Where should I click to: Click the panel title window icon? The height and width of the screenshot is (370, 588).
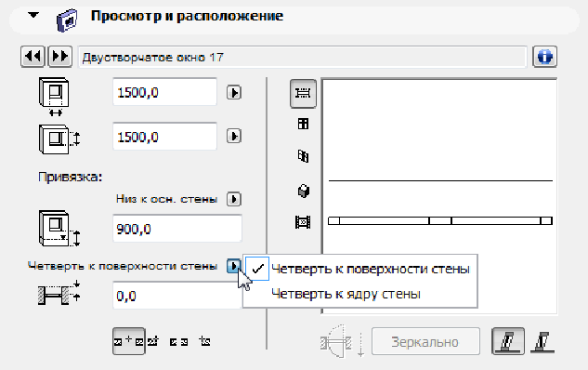[67, 20]
